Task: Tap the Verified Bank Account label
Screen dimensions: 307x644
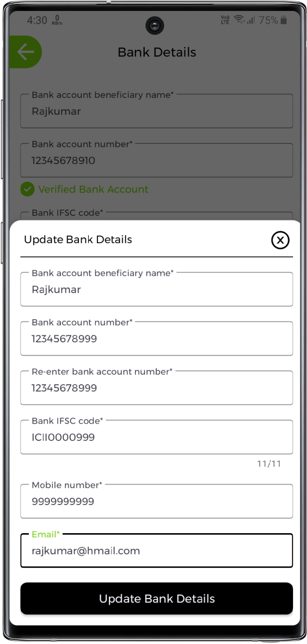Action: click(x=93, y=189)
